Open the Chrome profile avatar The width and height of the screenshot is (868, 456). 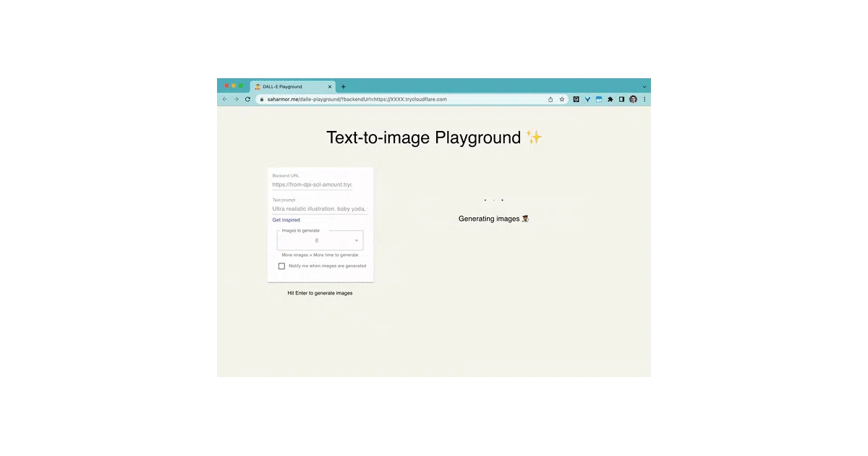coord(633,99)
